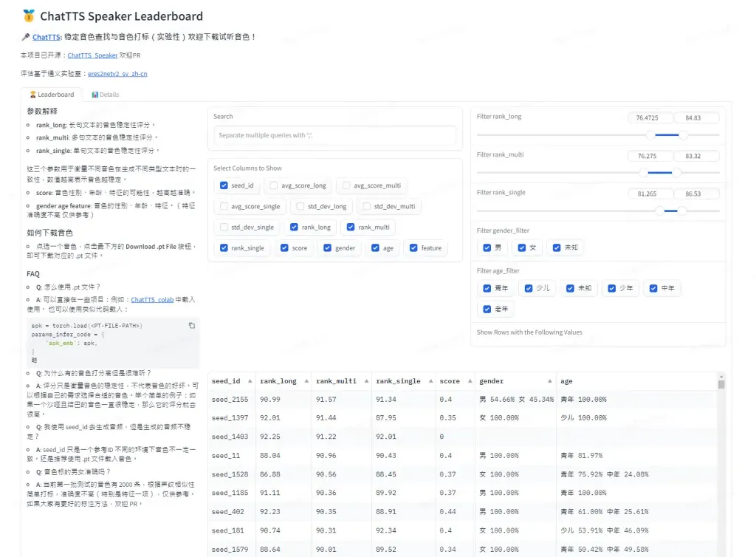Uncheck the 老年 age filter
This screenshot has height=557, width=756.
[487, 309]
